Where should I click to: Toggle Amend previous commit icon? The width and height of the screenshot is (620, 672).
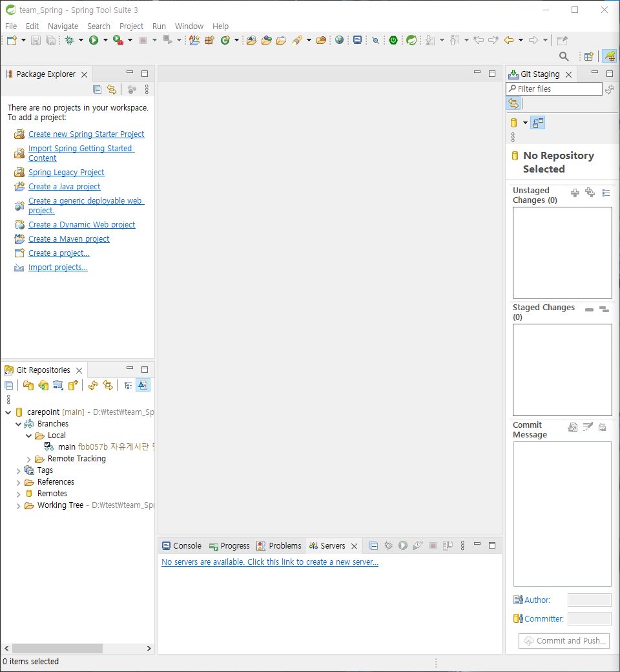572,427
